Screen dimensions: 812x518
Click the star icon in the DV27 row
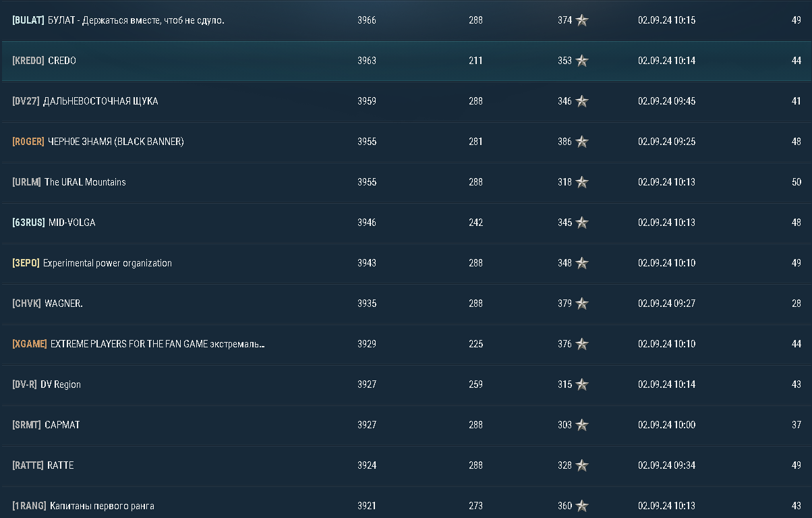coord(582,101)
